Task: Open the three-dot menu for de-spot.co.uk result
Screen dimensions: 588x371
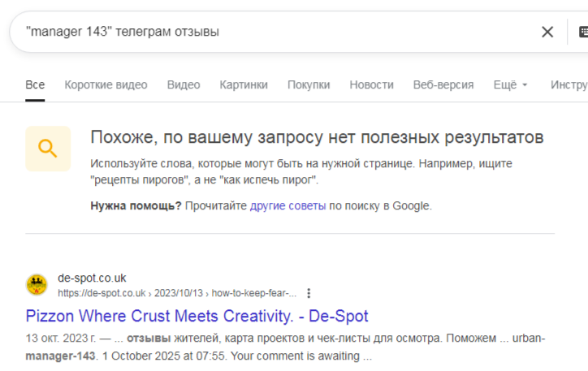Action: pos(309,293)
